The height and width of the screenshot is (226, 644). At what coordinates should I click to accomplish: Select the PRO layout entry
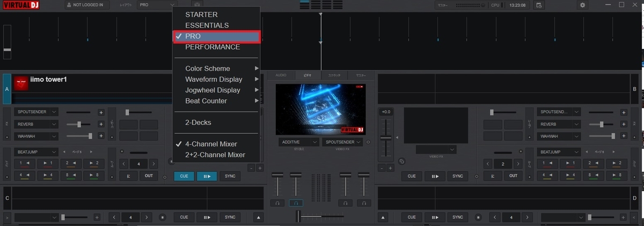[216, 37]
